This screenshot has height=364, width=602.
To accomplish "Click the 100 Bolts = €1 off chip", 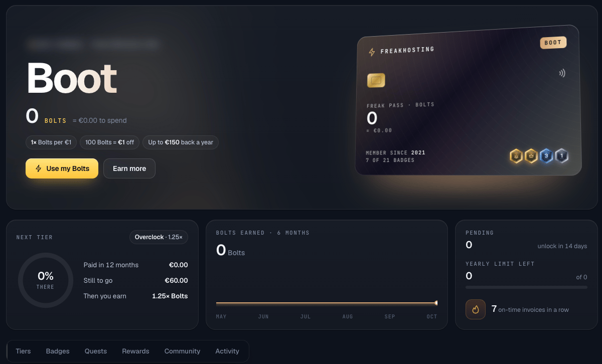I will tap(109, 142).
